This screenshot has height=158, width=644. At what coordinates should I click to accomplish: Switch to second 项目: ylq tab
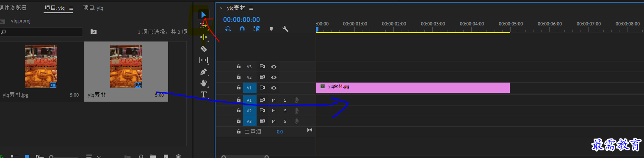[93, 8]
